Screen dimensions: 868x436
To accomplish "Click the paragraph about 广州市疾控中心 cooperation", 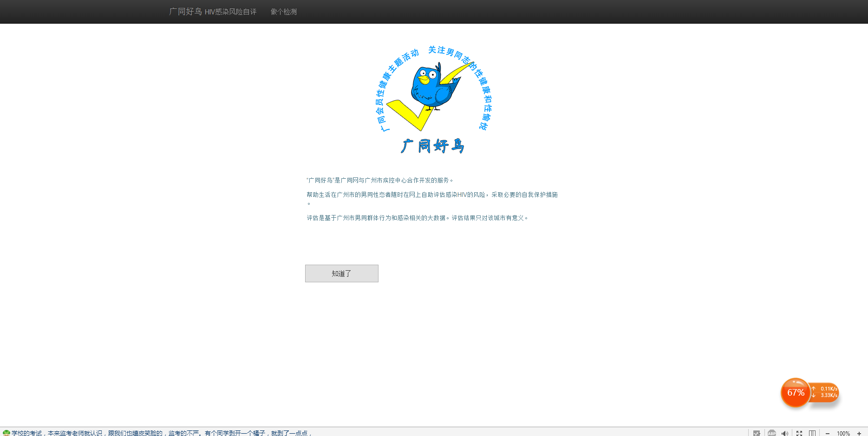I will tap(379, 180).
